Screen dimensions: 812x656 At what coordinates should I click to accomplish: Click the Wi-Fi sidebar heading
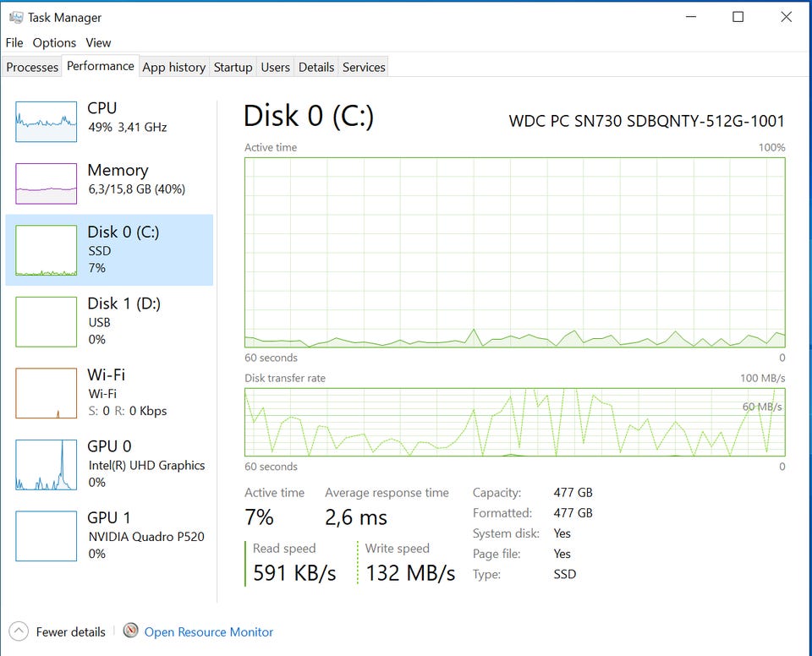pos(107,374)
